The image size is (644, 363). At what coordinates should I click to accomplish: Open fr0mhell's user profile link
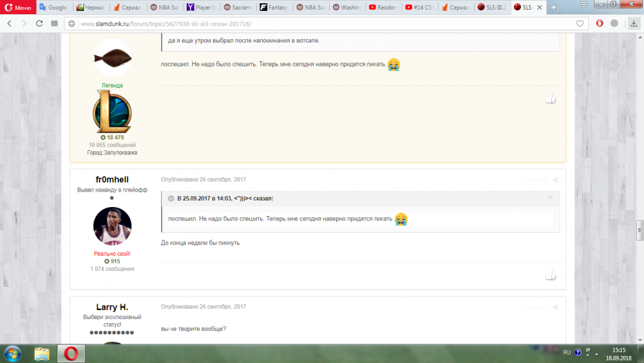[x=112, y=179]
